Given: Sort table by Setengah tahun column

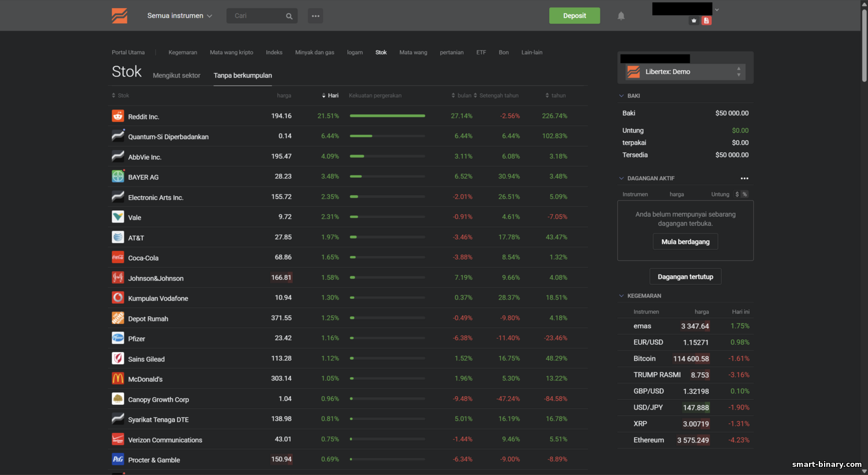Looking at the screenshot, I should click(x=496, y=96).
